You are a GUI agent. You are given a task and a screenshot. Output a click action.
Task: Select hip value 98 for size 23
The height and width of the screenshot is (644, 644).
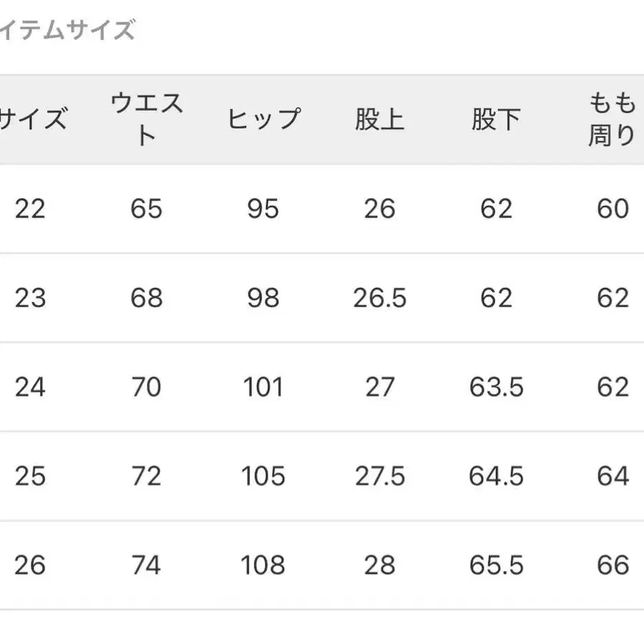point(263,298)
